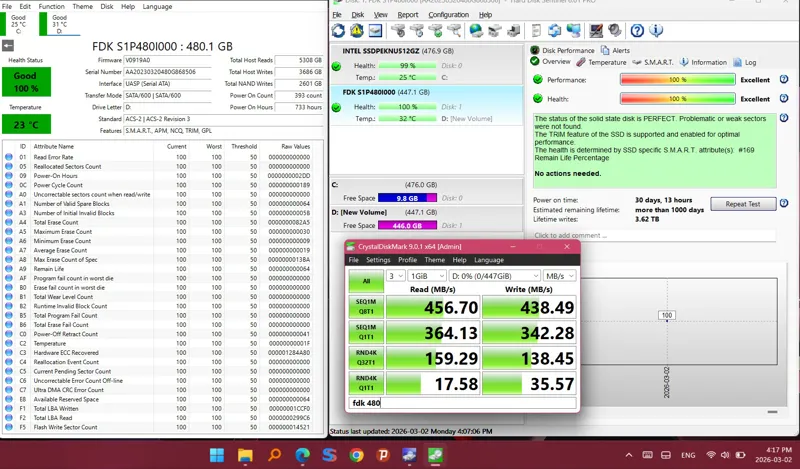Click the help icon next to Repeat Test
This screenshot has width=800, height=469.
784,204
